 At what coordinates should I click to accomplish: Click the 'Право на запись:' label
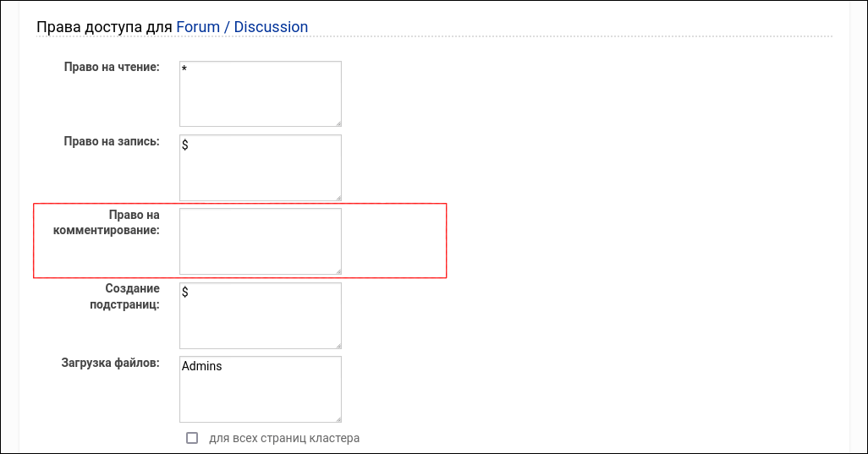pyautogui.click(x=112, y=141)
